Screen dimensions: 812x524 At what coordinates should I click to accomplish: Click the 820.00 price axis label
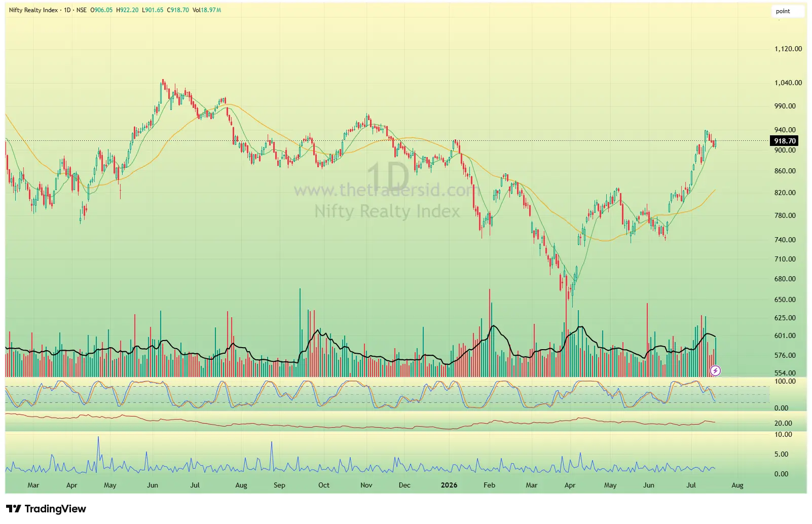[785, 193]
